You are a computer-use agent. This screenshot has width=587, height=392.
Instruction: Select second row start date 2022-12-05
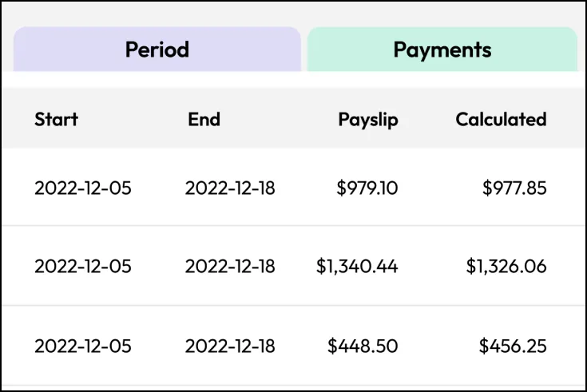pos(83,267)
